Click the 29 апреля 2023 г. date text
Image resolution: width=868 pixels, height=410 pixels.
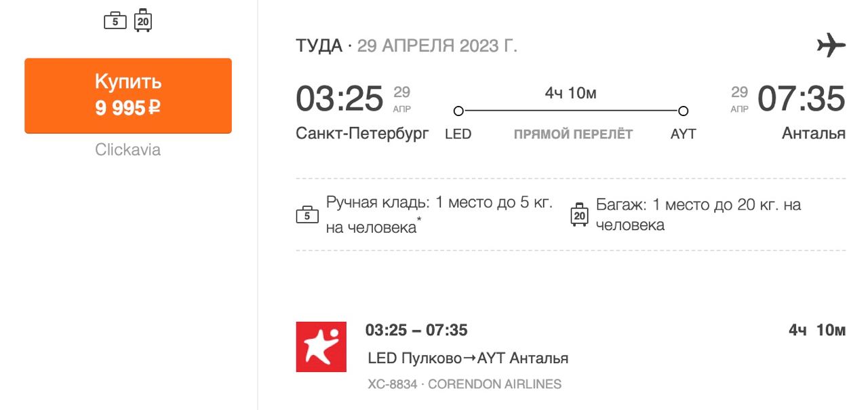[437, 46]
